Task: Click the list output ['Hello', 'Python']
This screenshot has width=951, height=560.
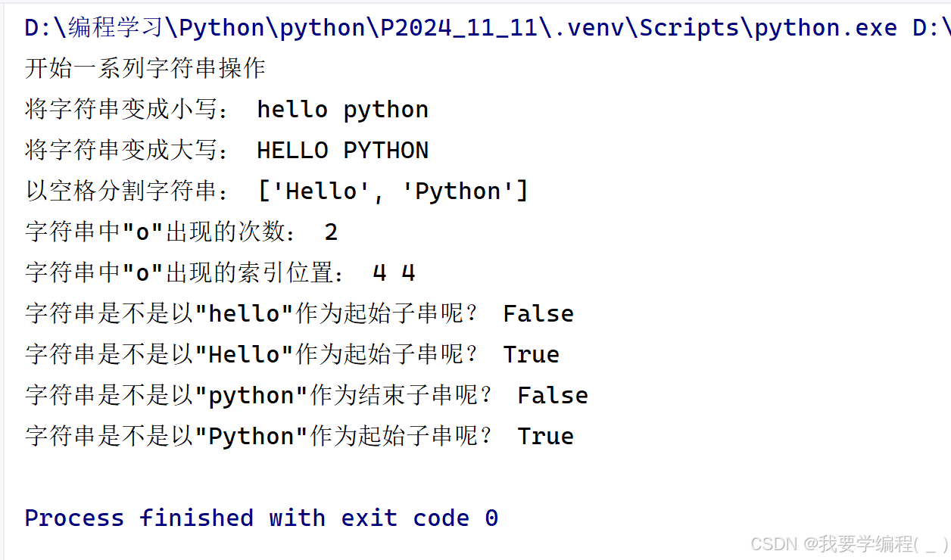Action: (393, 191)
